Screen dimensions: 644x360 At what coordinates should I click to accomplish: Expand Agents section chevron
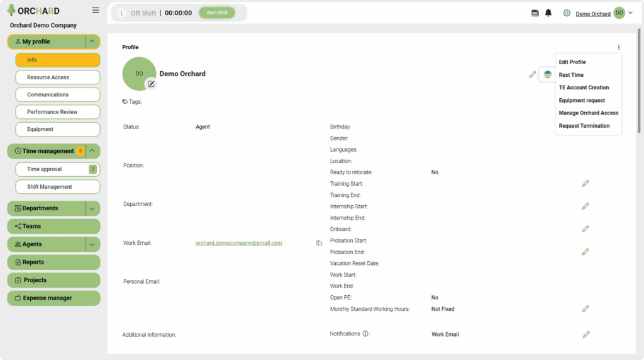point(92,244)
